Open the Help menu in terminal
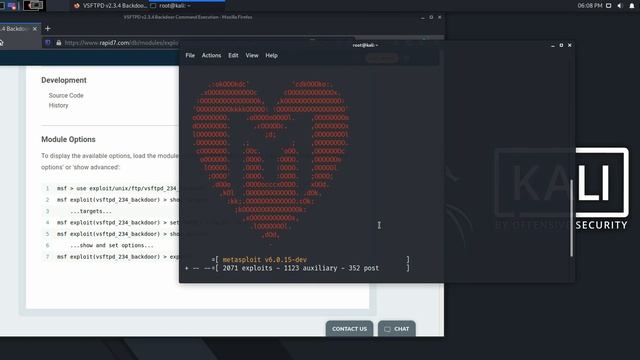Screen dimensions: 640x360 [271, 56]
